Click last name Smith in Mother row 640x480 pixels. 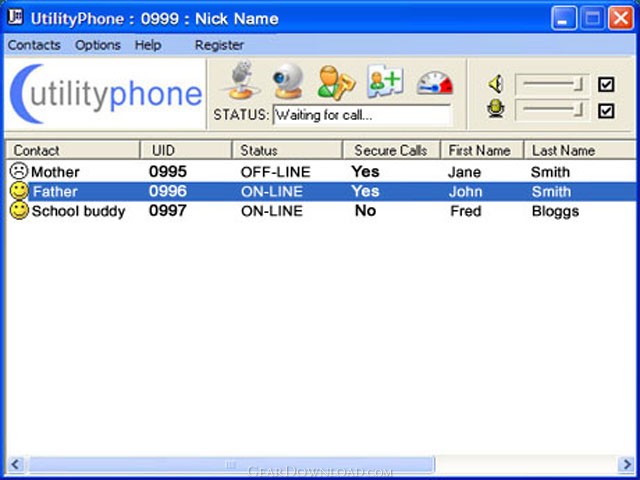[x=550, y=172]
